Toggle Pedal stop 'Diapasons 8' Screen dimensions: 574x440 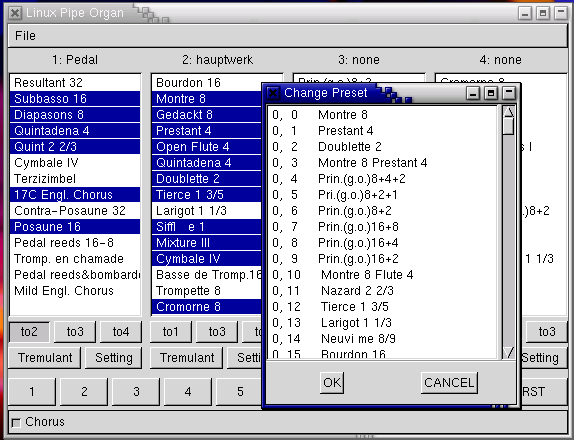[x=75, y=115]
